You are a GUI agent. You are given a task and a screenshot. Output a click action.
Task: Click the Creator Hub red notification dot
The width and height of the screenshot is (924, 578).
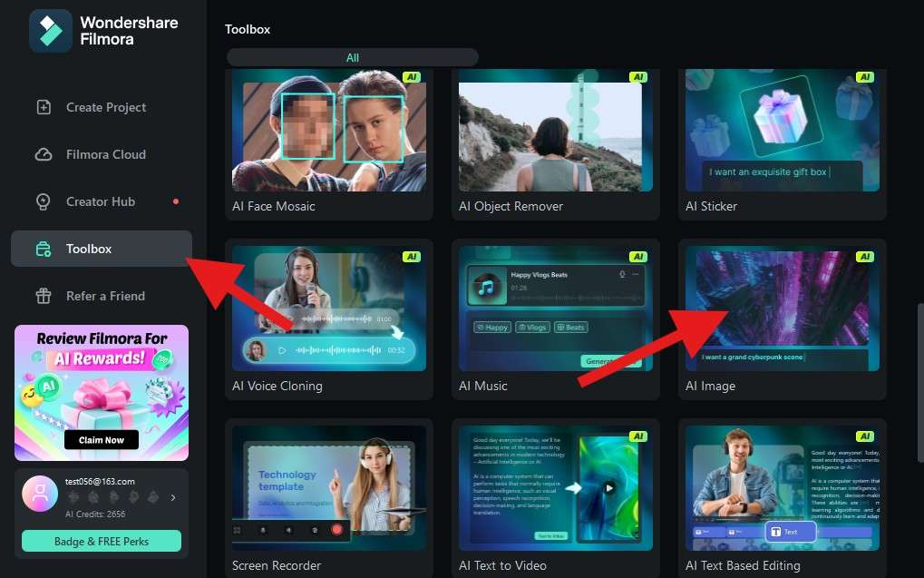point(176,201)
